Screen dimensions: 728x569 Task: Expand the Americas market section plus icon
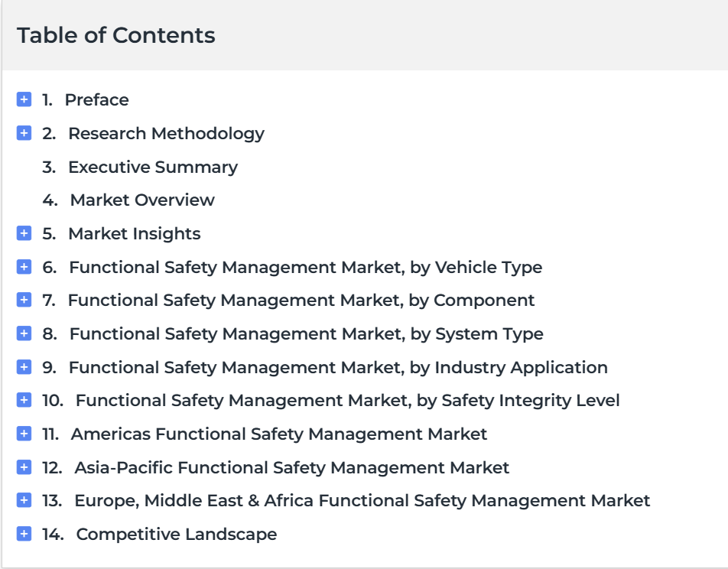(24, 434)
